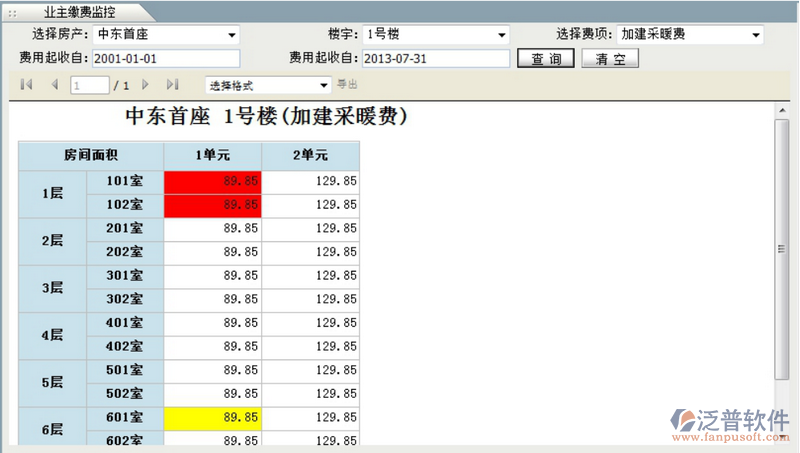Open the 选择格式 export format dropdown
Viewport: 800px width, 453px height.
(323, 86)
